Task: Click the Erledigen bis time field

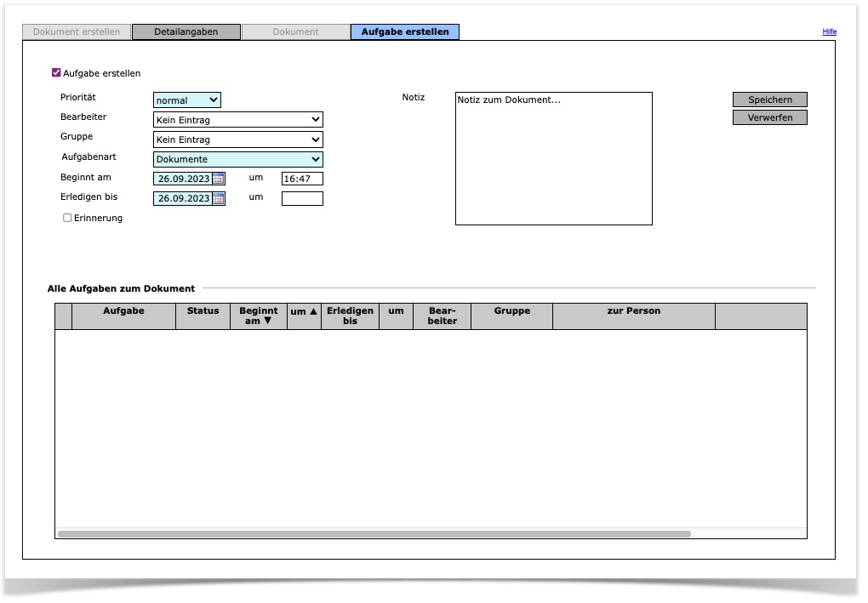Action: click(x=302, y=198)
